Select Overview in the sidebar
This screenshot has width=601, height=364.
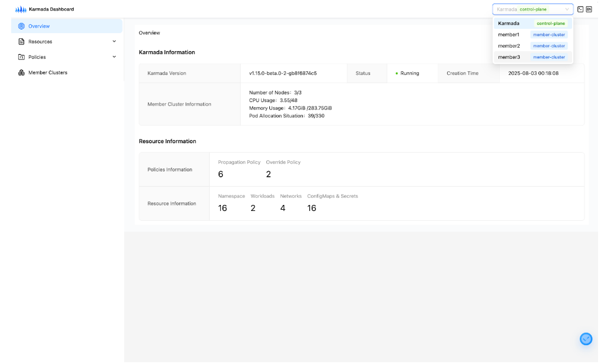[38, 26]
